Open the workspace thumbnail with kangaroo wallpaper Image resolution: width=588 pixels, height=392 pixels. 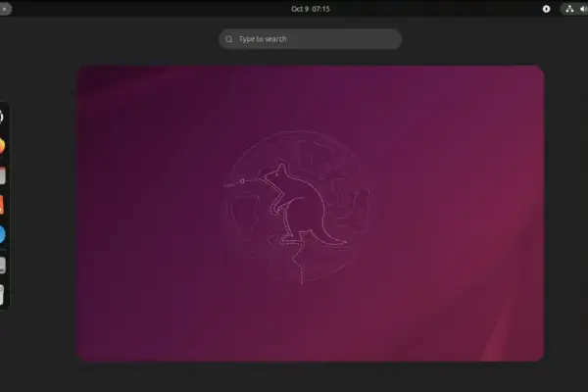pyautogui.click(x=310, y=213)
